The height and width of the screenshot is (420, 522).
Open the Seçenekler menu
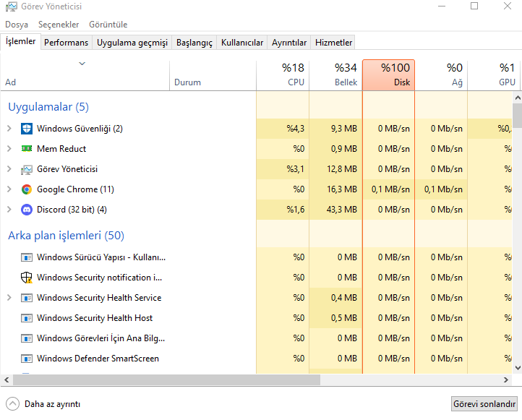[x=59, y=25]
